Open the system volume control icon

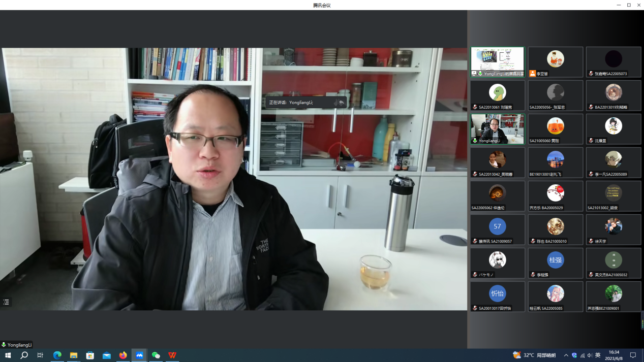(x=590, y=355)
